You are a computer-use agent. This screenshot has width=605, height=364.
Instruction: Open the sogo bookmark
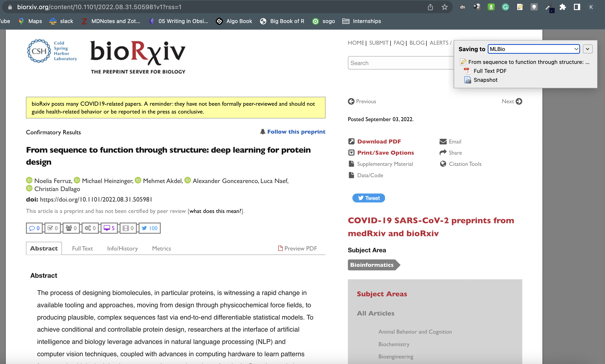pyautogui.click(x=324, y=21)
